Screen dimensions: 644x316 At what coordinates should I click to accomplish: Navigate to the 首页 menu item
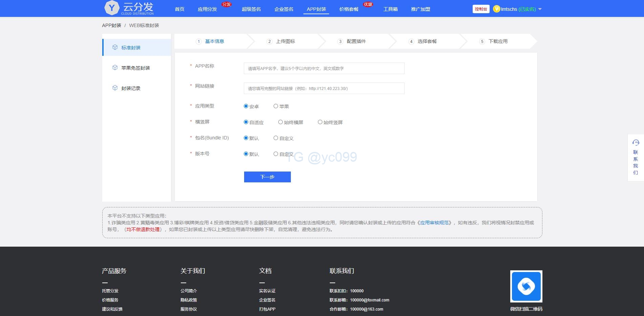coord(179,9)
